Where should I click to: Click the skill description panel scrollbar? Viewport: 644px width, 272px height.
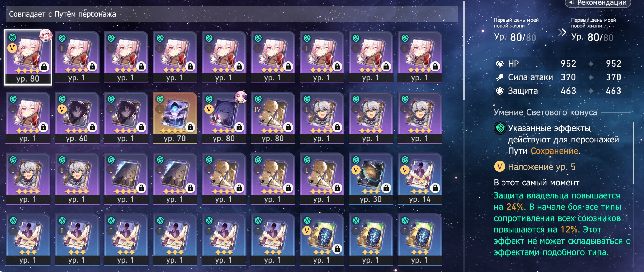(x=633, y=153)
